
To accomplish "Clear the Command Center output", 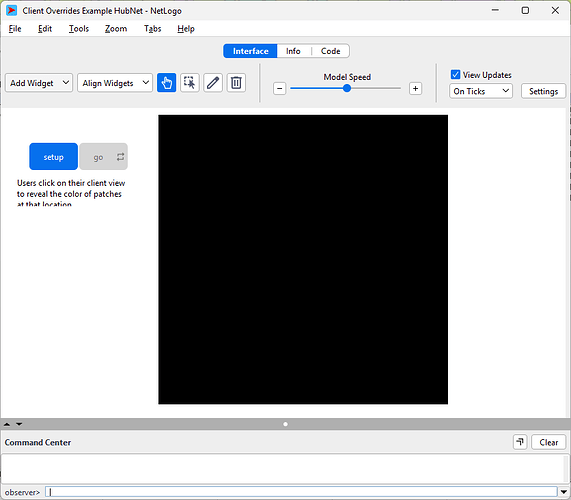I will point(548,442).
